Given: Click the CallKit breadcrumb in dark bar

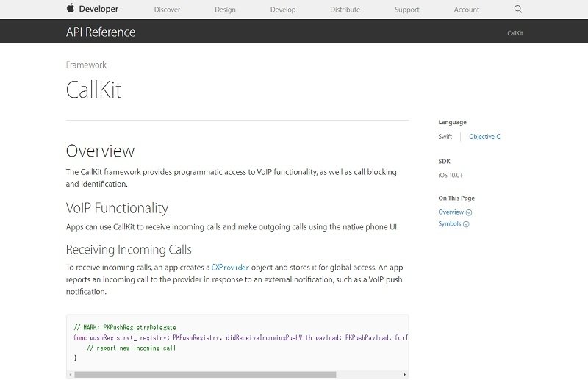Looking at the screenshot, I should tap(515, 33).
